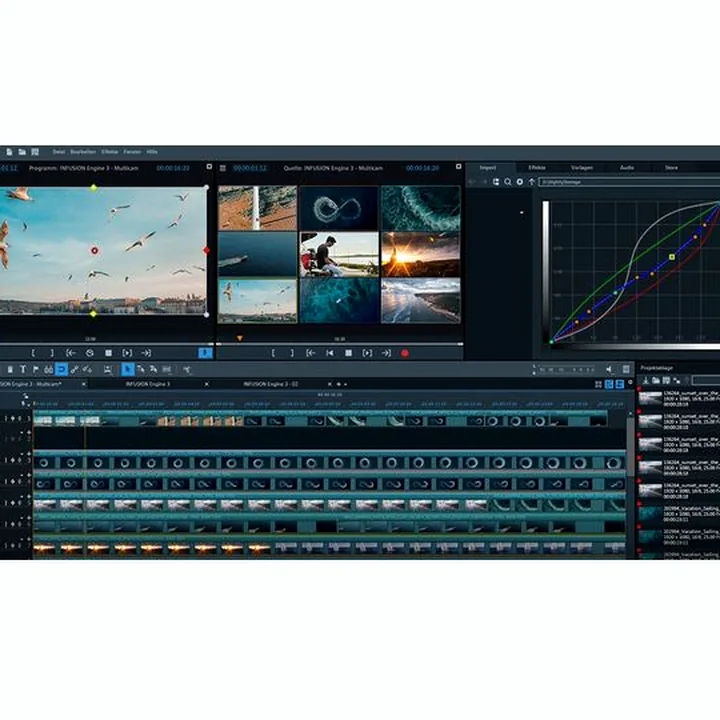Switch to the Import tab in media pool
This screenshot has width=720, height=720.
tap(488, 168)
